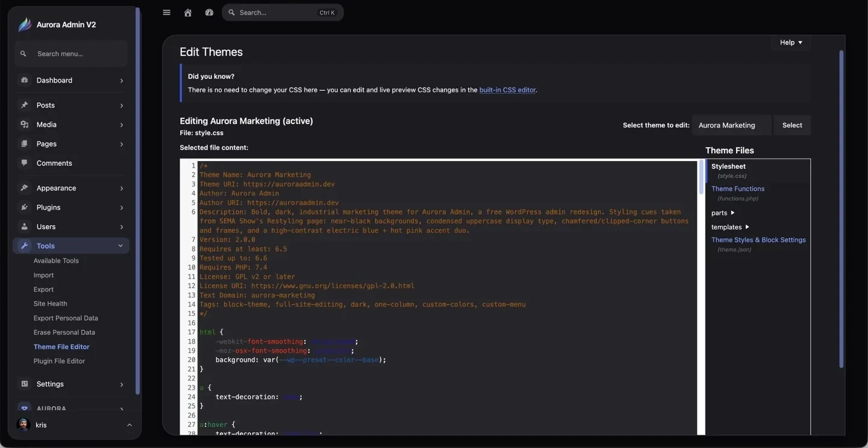This screenshot has height=448, width=868.
Task: Open Plugin File Editor item
Action: pyautogui.click(x=59, y=361)
